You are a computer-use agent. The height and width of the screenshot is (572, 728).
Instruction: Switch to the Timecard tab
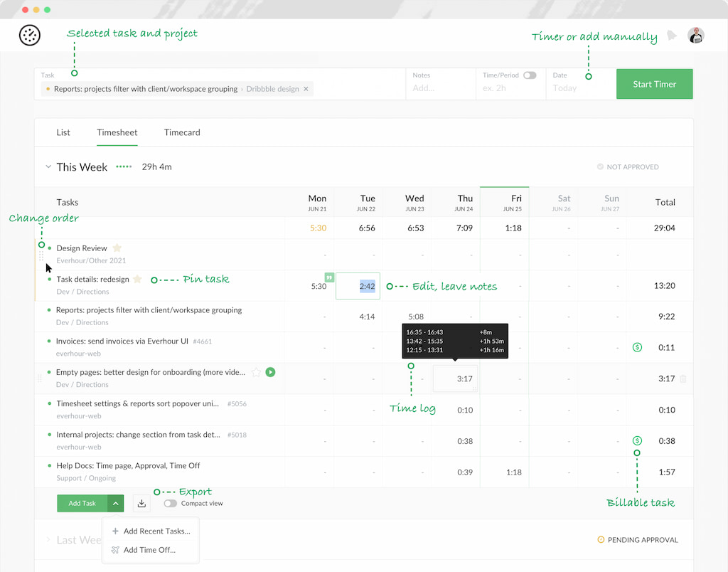click(181, 132)
